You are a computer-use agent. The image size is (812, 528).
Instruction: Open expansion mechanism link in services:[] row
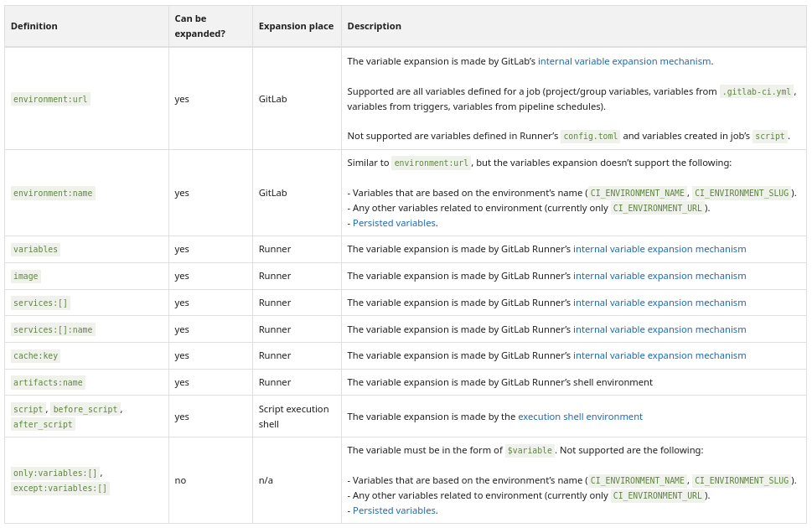pos(659,303)
